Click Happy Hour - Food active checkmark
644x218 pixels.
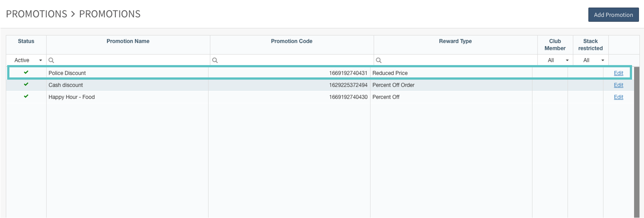click(x=26, y=96)
